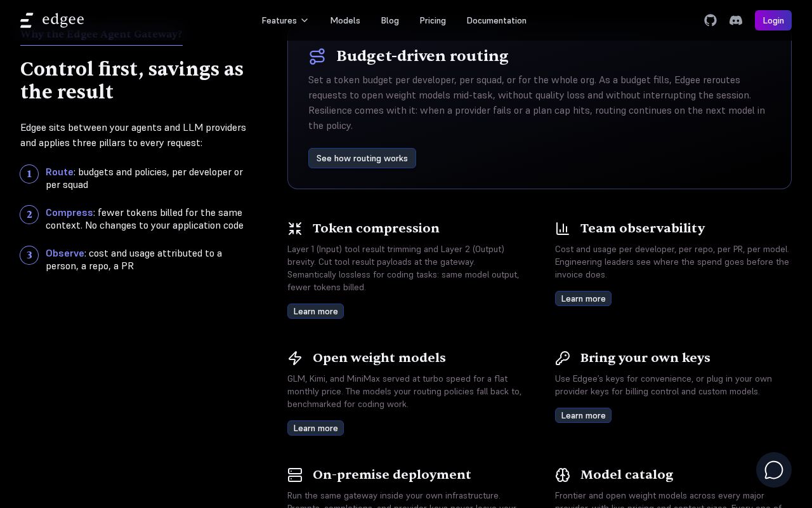
Task: Open the Discord community icon
Action: [736, 20]
